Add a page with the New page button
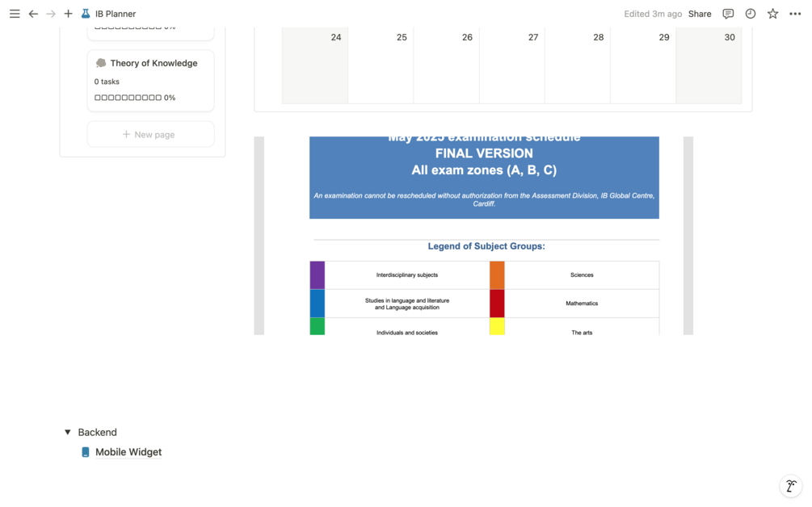The image size is (812, 507). coord(150,133)
